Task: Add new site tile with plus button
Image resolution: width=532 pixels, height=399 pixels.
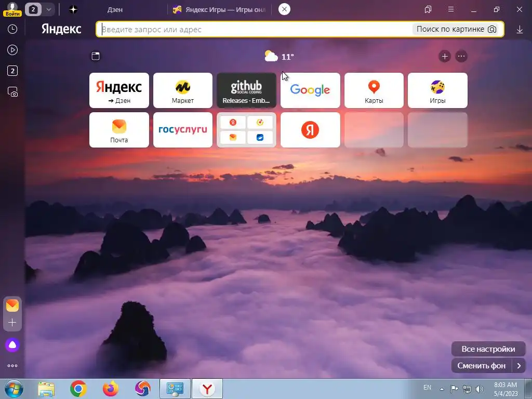Action: 445,56
